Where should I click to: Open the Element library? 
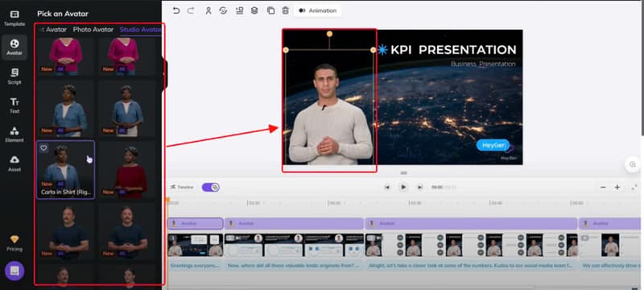tap(14, 135)
